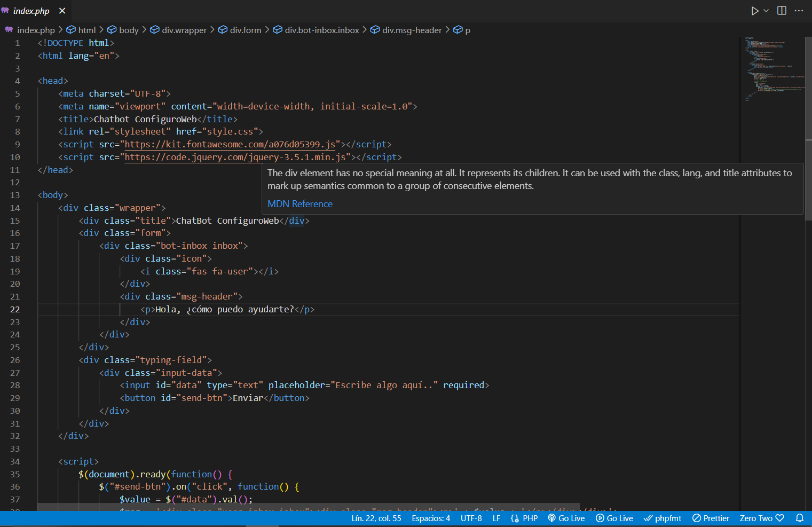
Task: Open the More Actions ellipsis menu
Action: coord(799,11)
